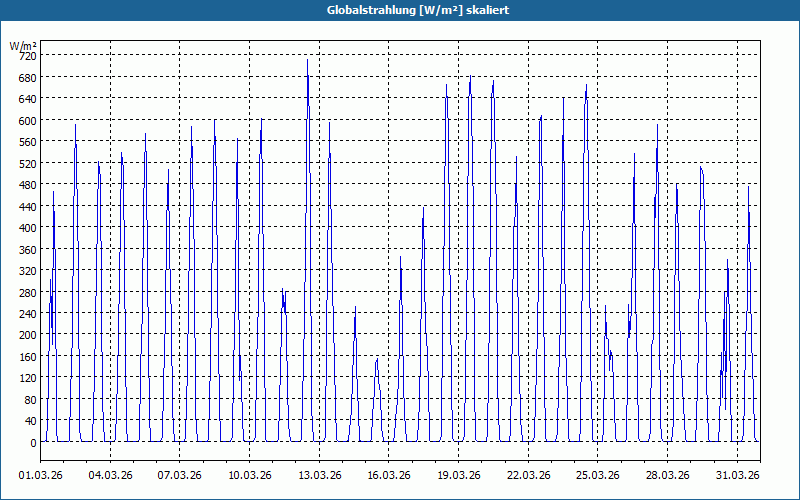Image resolution: width=800 pixels, height=500 pixels.
Task: Click the 0 y-axis value
Action: [33, 443]
